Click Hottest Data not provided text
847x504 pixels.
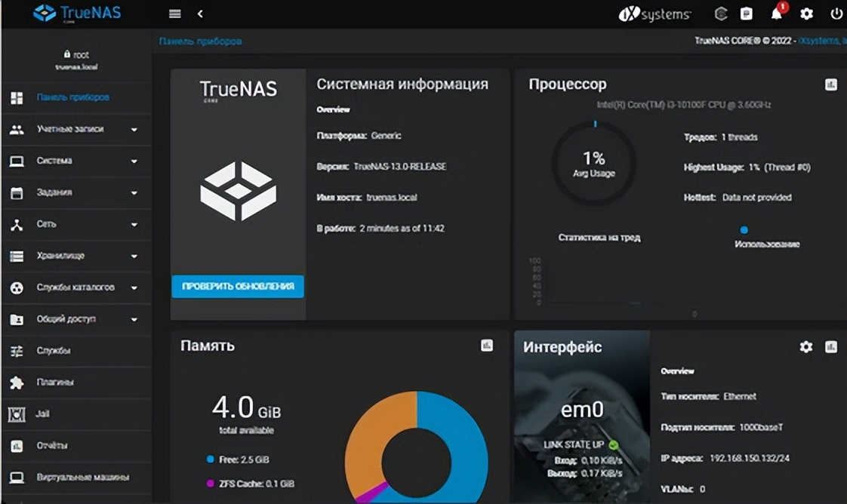[x=738, y=198]
